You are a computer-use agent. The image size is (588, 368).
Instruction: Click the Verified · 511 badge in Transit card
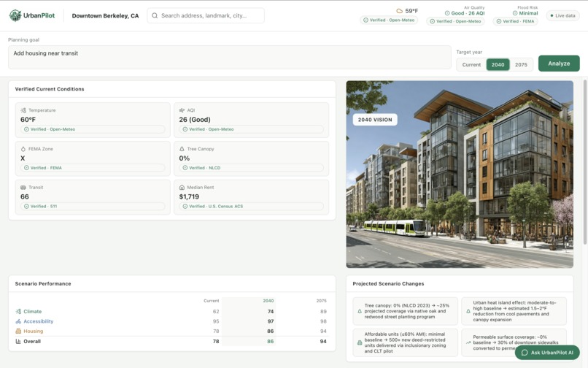[x=93, y=207]
